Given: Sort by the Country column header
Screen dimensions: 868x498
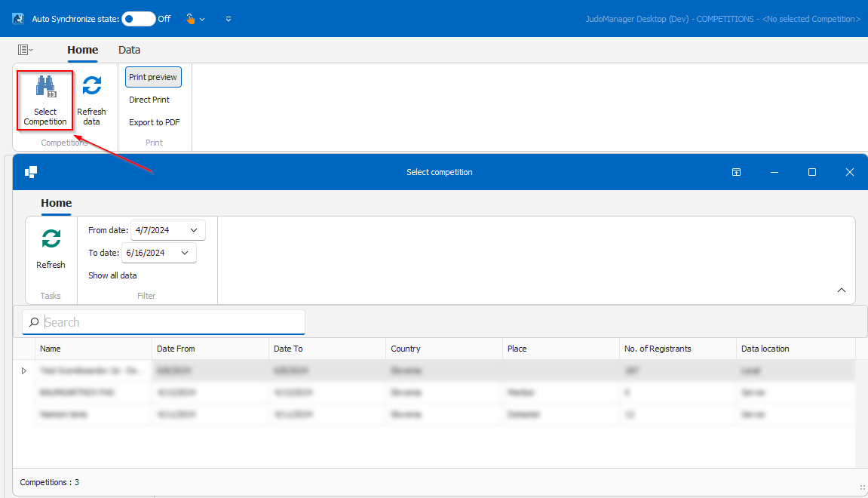Looking at the screenshot, I should tap(444, 349).
